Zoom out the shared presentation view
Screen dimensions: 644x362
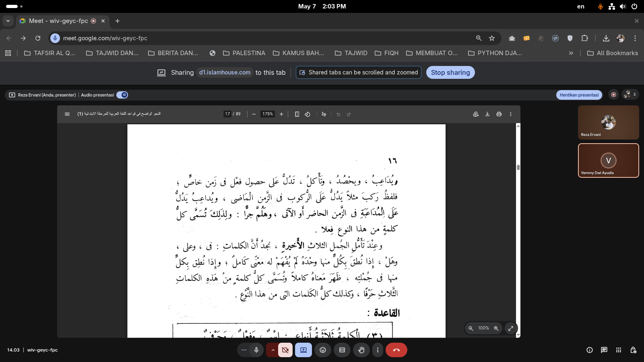coord(471,328)
